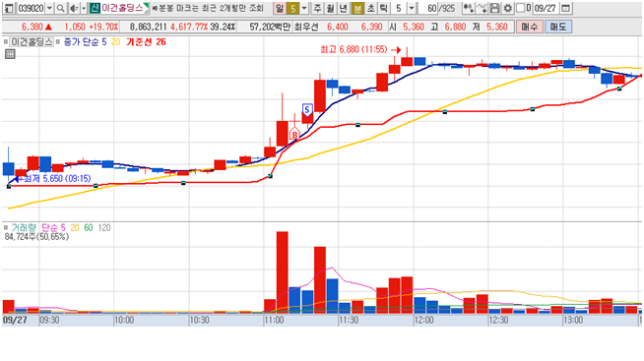Click the 이건홀딩스 legend label button
Screen dimensions: 644x361
click(x=32, y=42)
